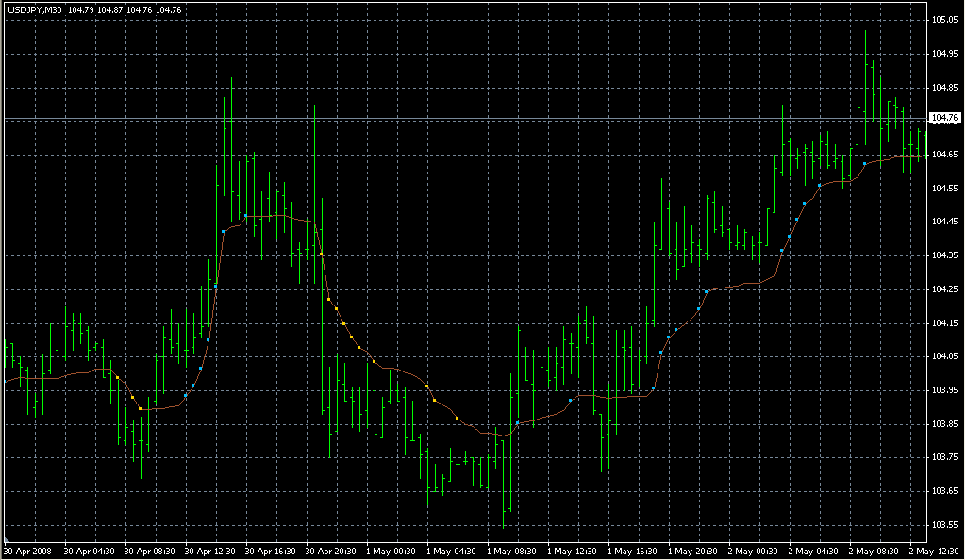Click the 103.55 price axis label
966x560 pixels.
tap(944, 525)
